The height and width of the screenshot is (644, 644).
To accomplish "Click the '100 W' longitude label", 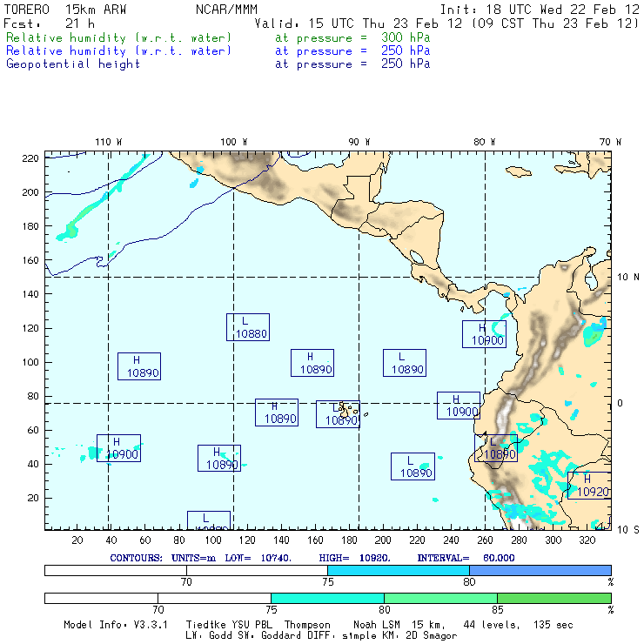I will click(234, 142).
